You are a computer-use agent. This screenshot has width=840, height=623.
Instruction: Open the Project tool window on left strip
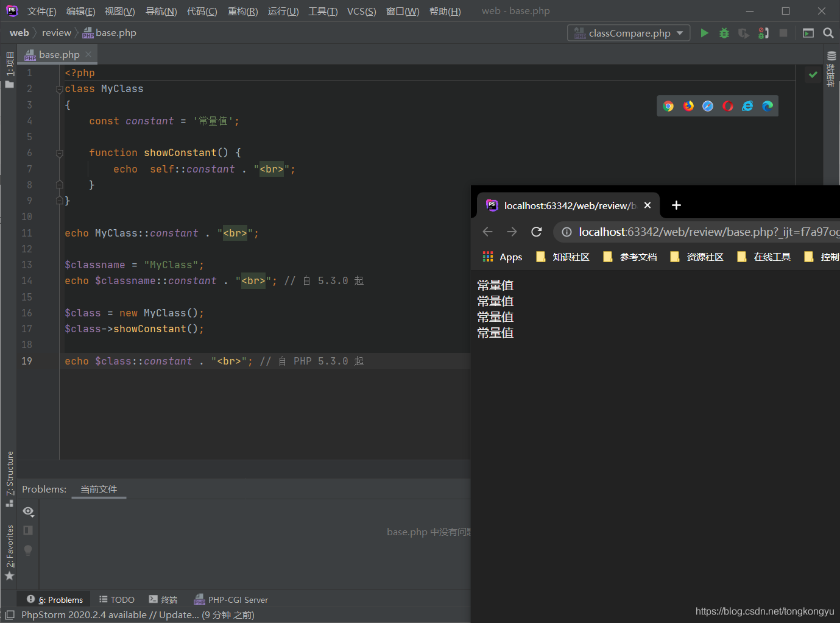9,69
